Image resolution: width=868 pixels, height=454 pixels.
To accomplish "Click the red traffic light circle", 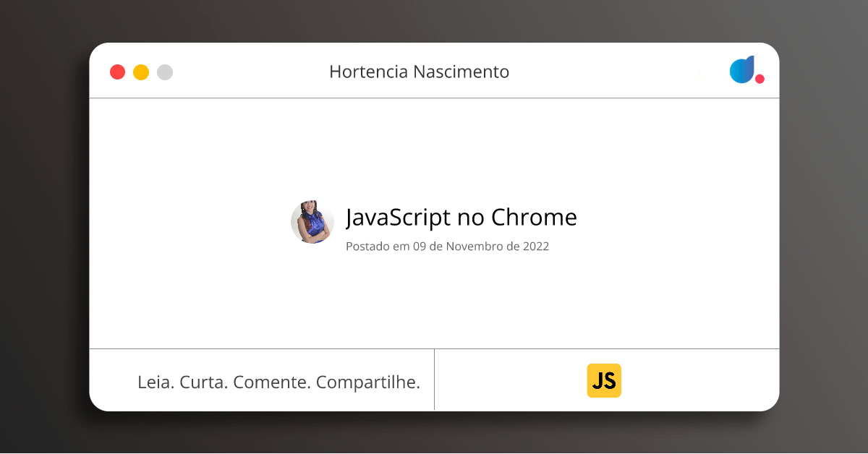I will click(117, 72).
